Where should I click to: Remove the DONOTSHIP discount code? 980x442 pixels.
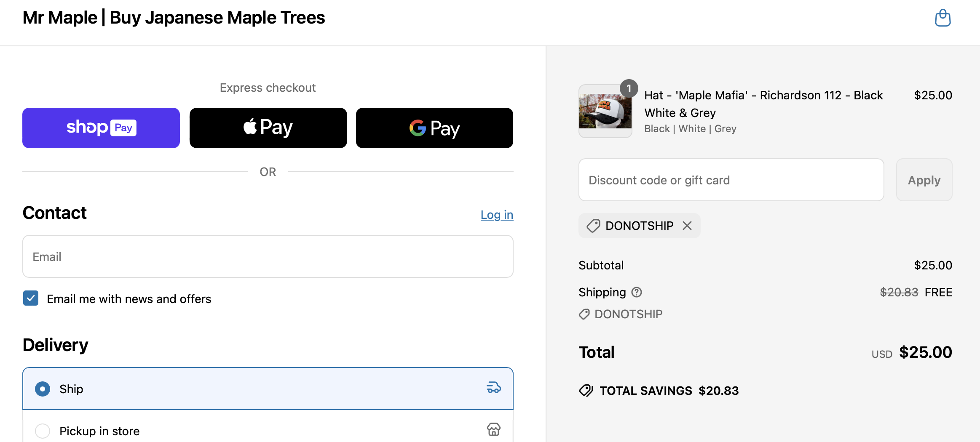pos(687,226)
